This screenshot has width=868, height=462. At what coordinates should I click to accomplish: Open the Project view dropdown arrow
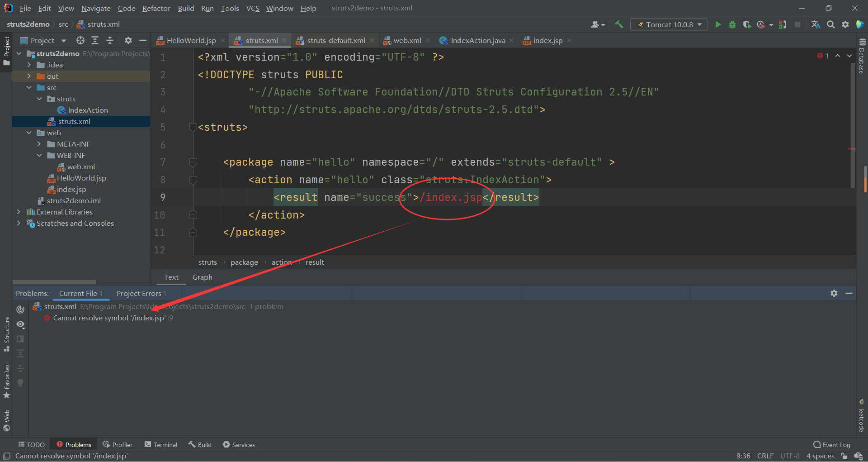point(63,41)
